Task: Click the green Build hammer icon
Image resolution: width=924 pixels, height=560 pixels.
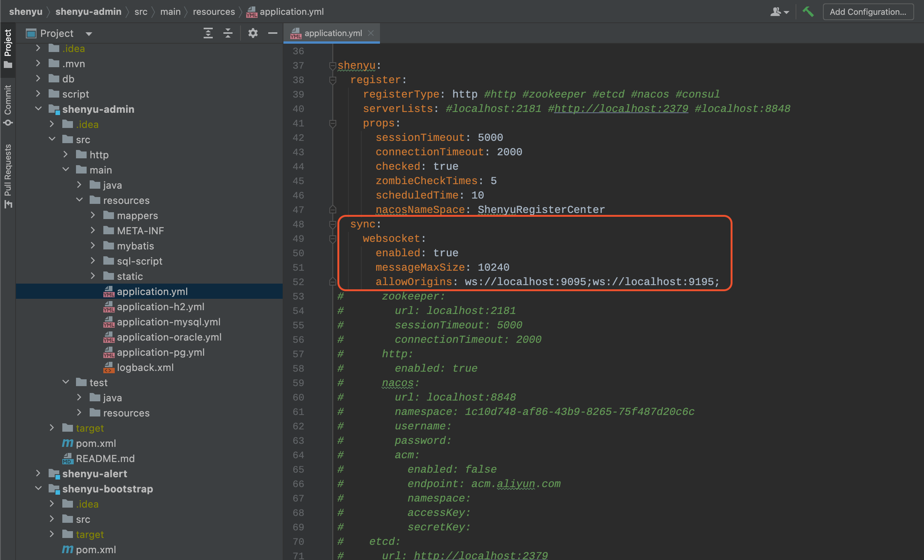Action: point(808,12)
